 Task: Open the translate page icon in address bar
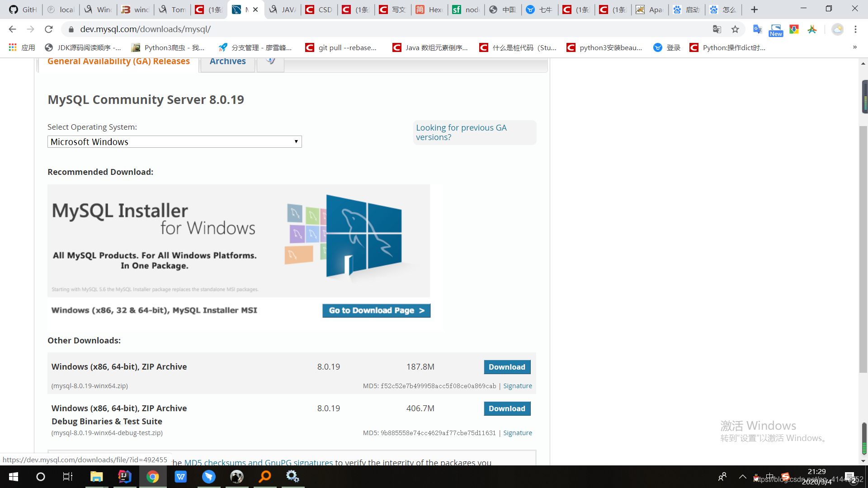[717, 29]
